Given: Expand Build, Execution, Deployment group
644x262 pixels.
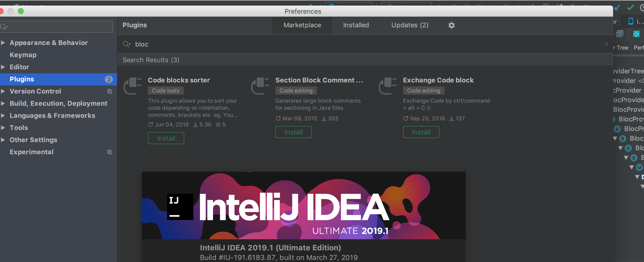Looking at the screenshot, I should 3,103.
